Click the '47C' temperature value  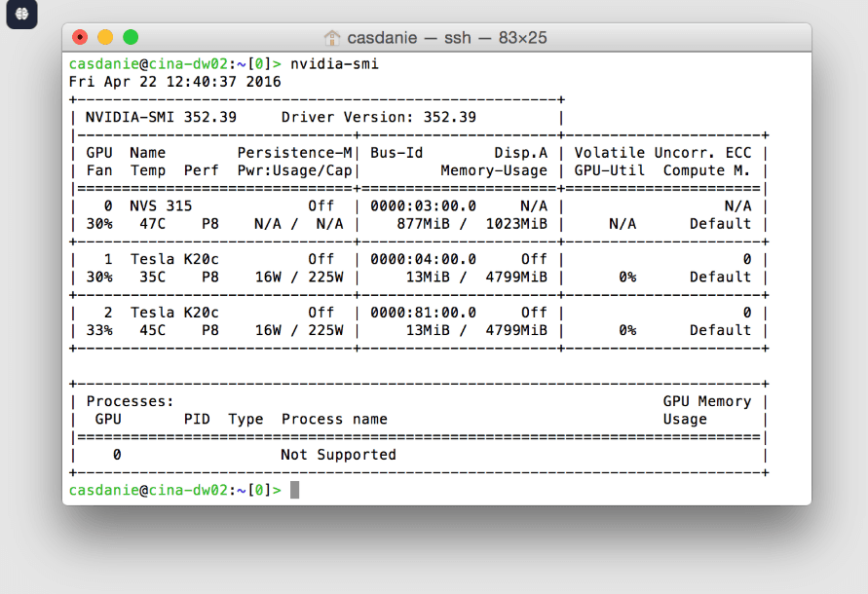tap(152, 224)
